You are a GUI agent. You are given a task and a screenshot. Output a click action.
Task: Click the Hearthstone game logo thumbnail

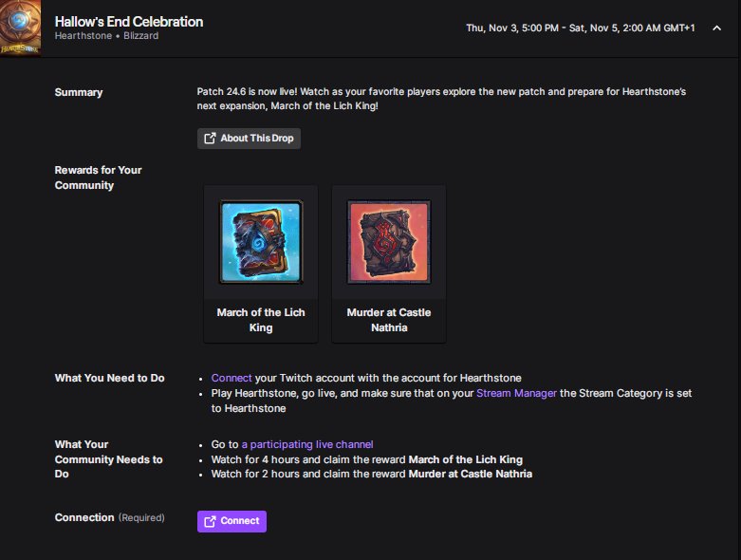20,28
